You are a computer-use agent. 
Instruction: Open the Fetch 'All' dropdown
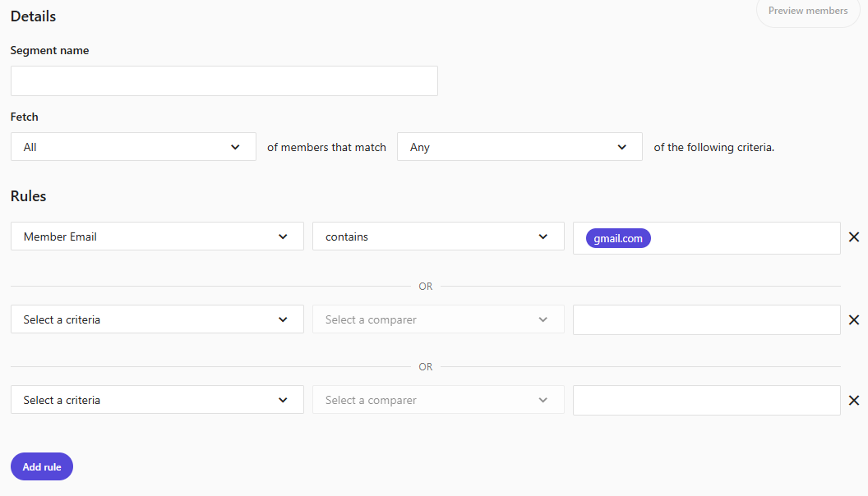coord(133,147)
